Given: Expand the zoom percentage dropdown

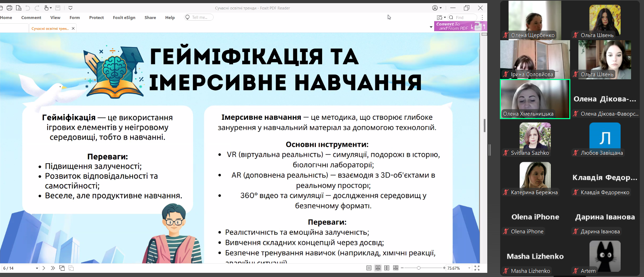Looking at the screenshot, I should click(469, 268).
